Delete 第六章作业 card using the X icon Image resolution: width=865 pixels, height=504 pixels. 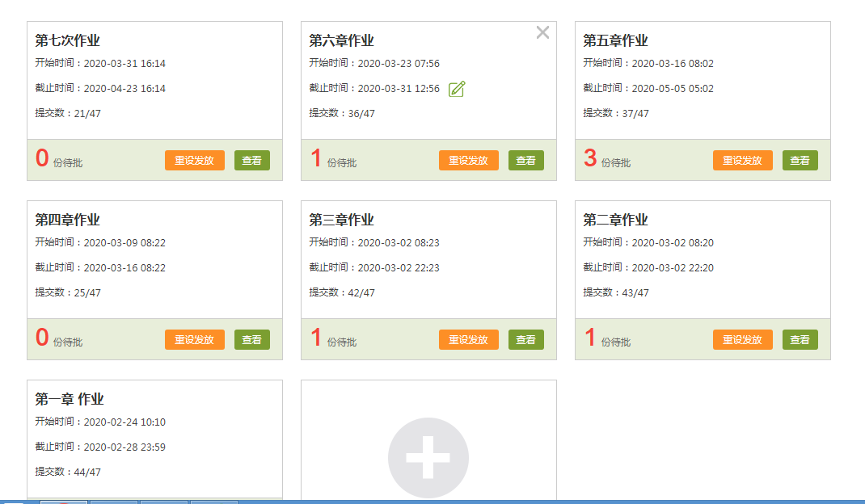[542, 32]
